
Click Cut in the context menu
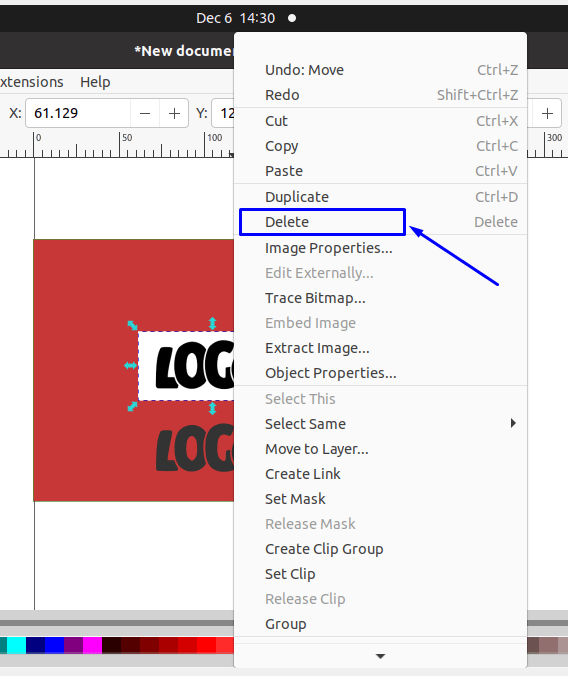click(x=380, y=121)
